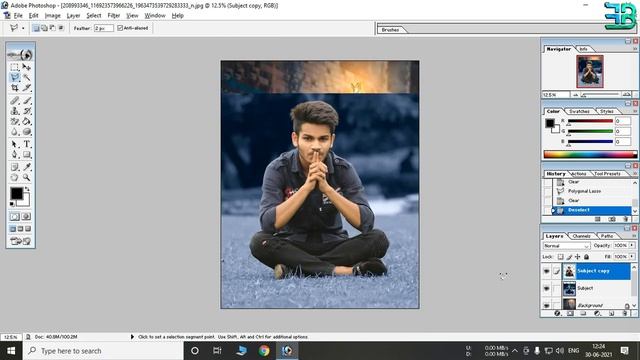Hide the Subject layer eye icon

click(x=547, y=289)
